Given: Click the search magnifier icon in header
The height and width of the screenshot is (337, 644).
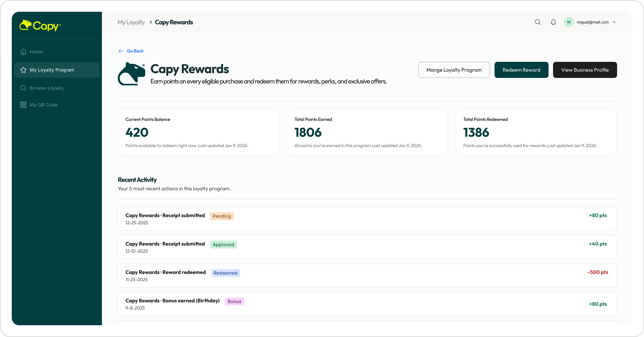Looking at the screenshot, I should [538, 22].
